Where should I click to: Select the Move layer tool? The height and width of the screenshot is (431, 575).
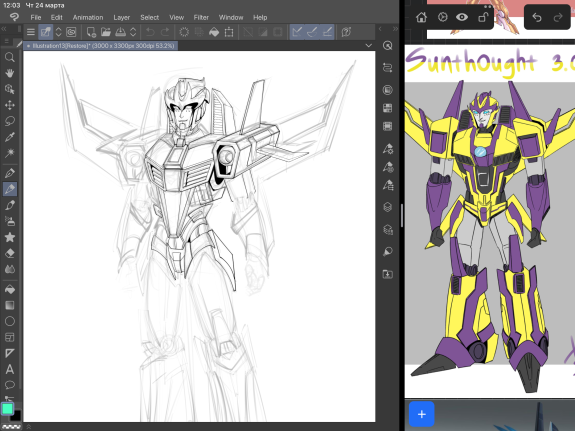coord(10,105)
